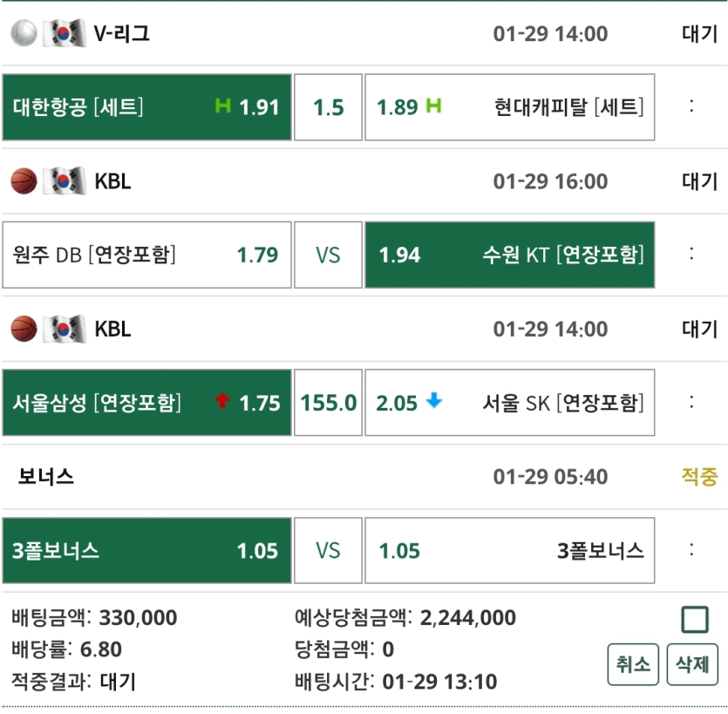Click the 155.0 total points value
728x714 pixels.
point(327,403)
